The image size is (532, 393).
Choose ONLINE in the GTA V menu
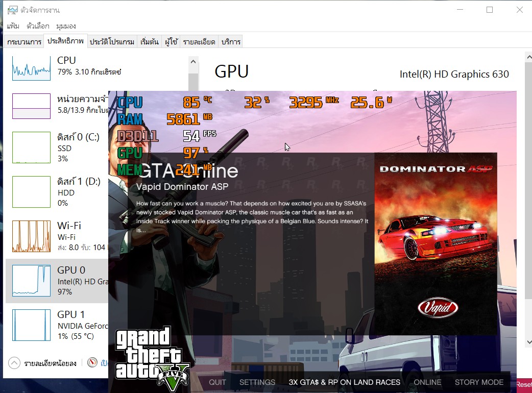point(427,382)
